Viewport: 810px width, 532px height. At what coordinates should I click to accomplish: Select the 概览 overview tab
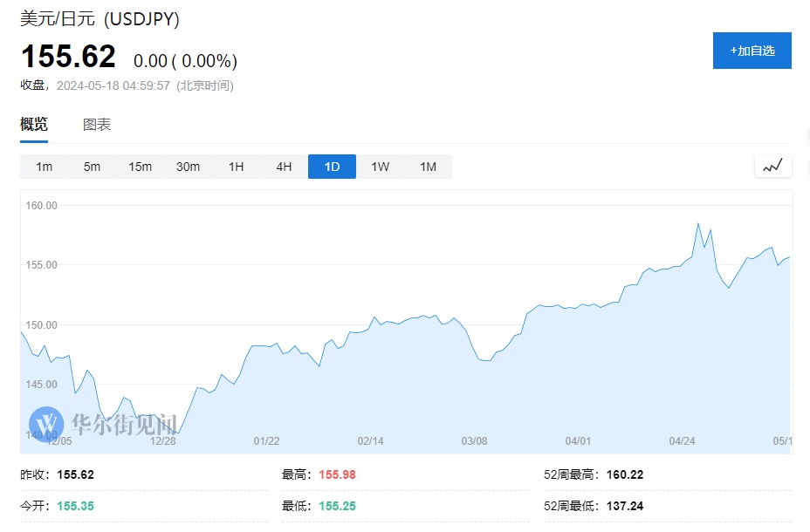coord(34,125)
